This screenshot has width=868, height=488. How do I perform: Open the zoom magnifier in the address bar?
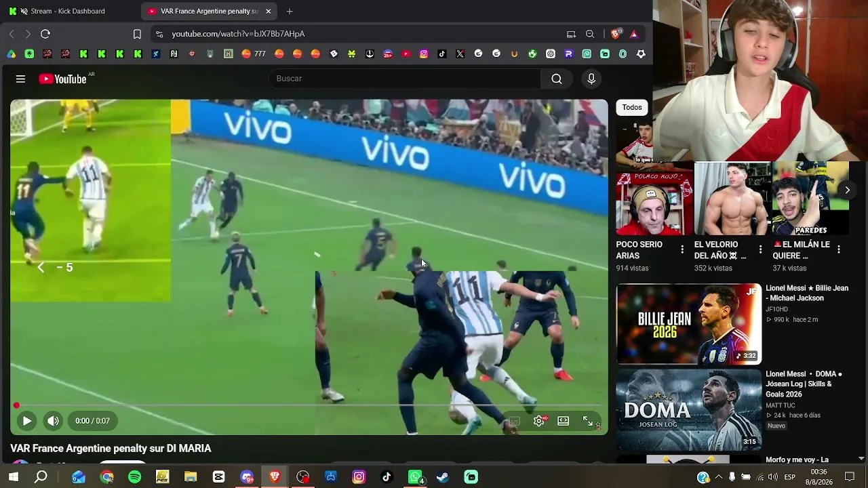[590, 34]
